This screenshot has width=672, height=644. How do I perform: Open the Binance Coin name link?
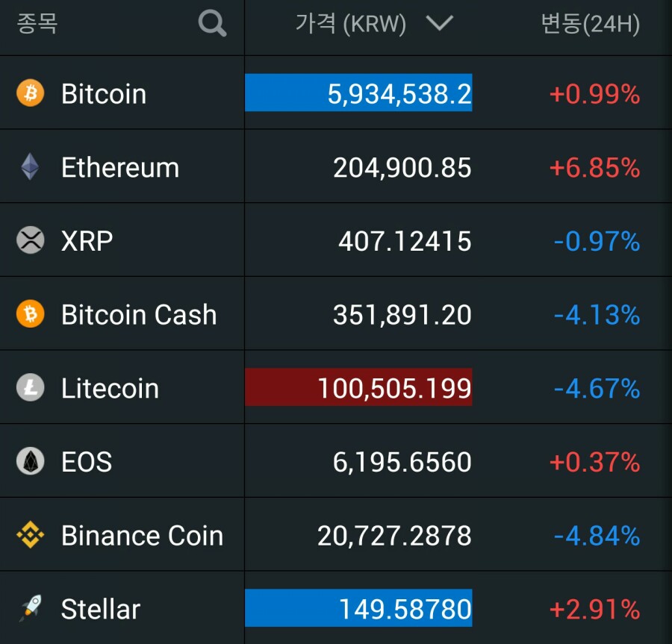coord(142,535)
